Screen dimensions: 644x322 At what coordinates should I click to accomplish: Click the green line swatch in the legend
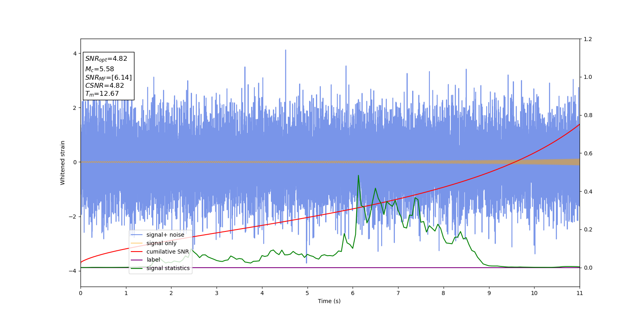tap(137, 268)
